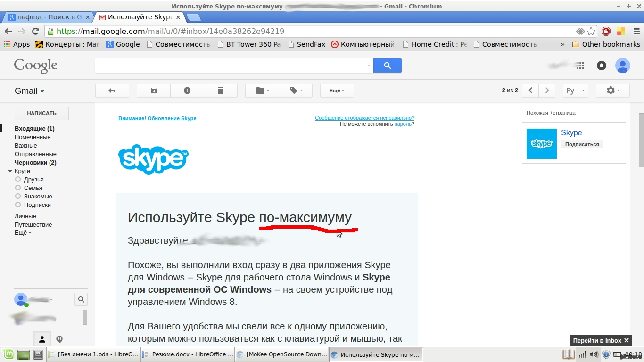Delete message with trash icon
The height and width of the screenshot is (362, 644).
point(221,90)
